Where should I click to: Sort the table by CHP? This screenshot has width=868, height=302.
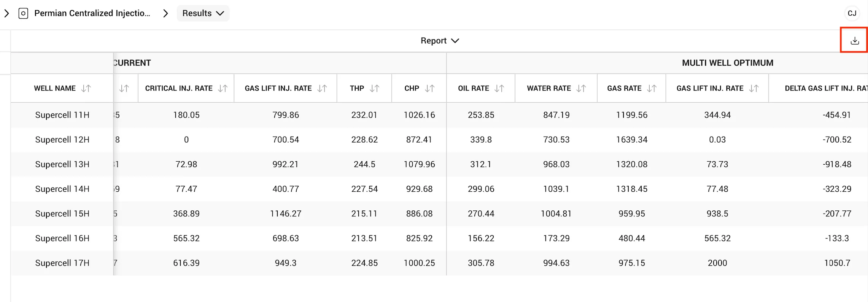430,88
